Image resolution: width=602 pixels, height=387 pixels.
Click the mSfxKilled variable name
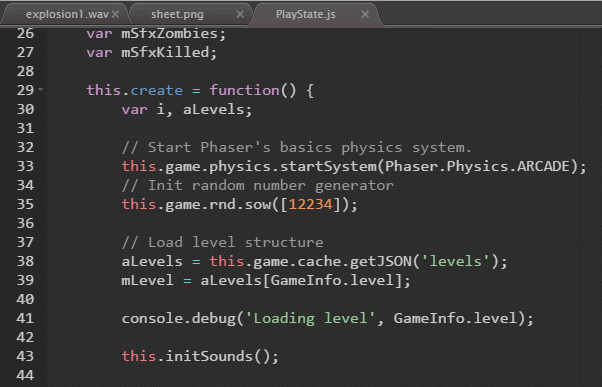[x=165, y=52]
